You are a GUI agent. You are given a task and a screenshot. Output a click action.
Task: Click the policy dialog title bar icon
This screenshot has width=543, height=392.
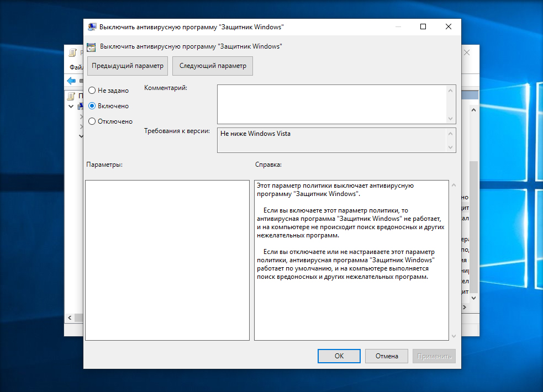(x=92, y=27)
